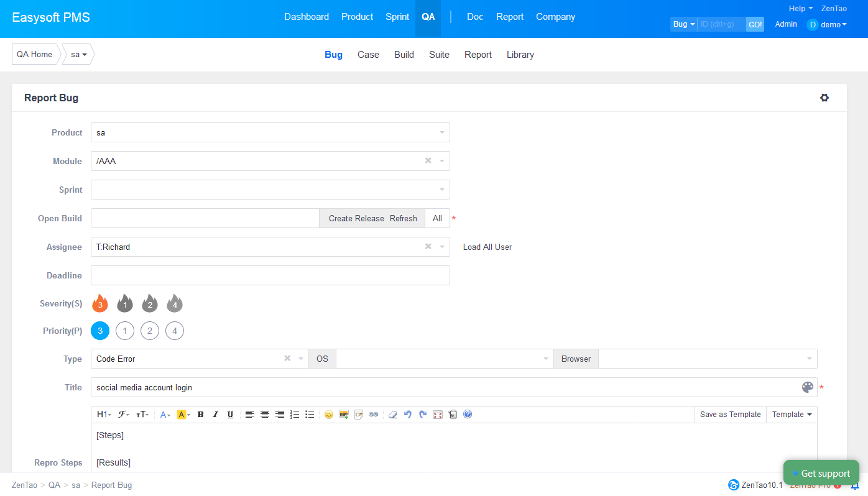Paste as plain text icon
The image size is (868, 496).
point(453,415)
